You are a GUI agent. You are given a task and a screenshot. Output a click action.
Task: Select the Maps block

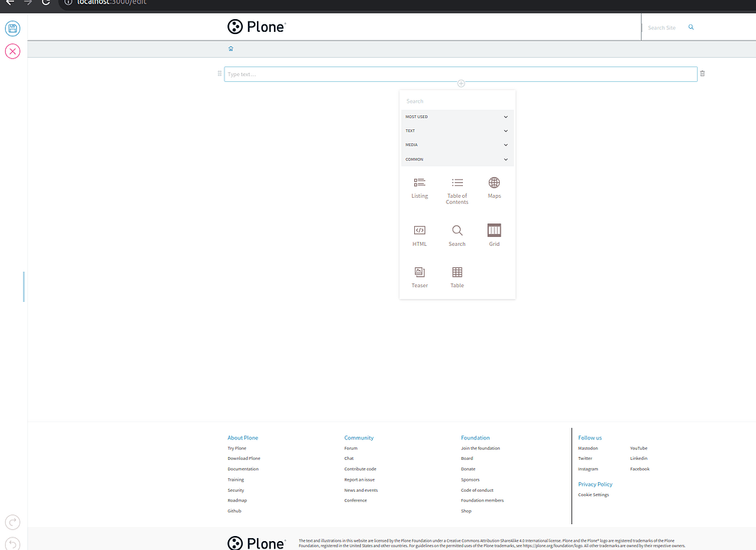494,186
